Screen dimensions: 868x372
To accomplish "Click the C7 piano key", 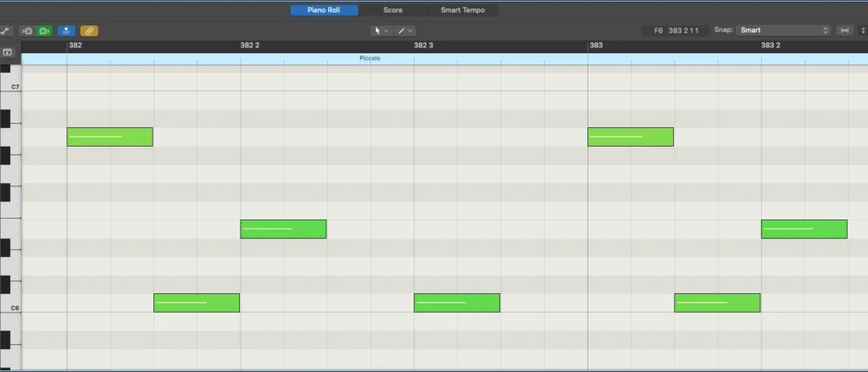I will point(10,84).
